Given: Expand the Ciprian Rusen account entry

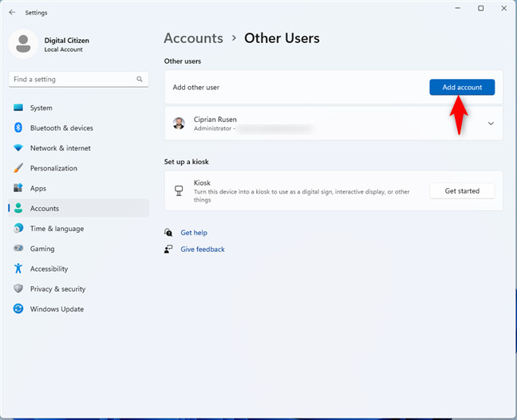Looking at the screenshot, I should tap(490, 124).
